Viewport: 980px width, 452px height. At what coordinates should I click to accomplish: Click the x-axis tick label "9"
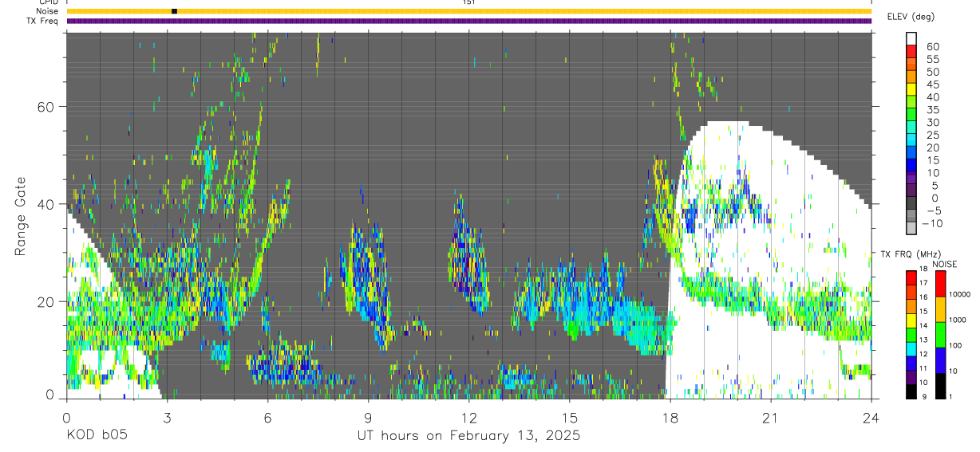pos(368,418)
